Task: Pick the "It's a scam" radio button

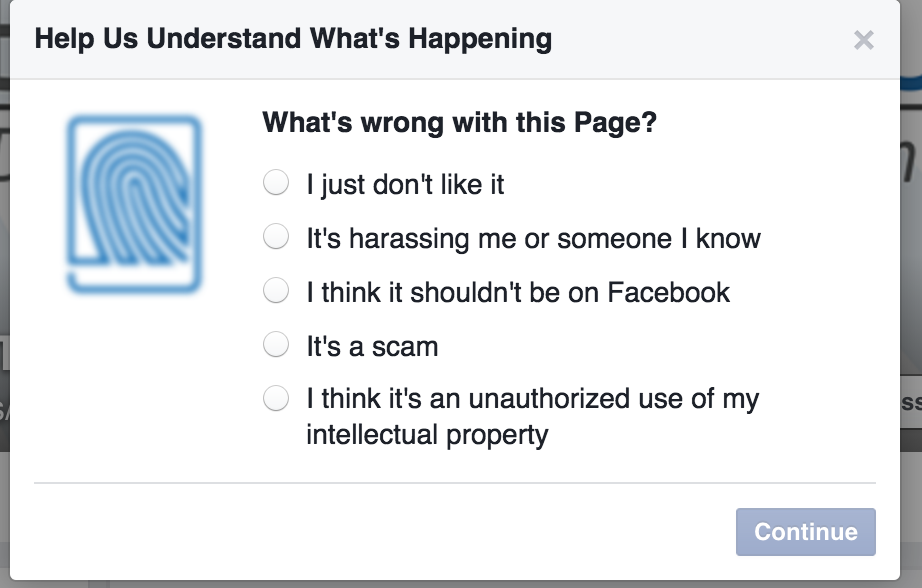Action: [x=276, y=345]
